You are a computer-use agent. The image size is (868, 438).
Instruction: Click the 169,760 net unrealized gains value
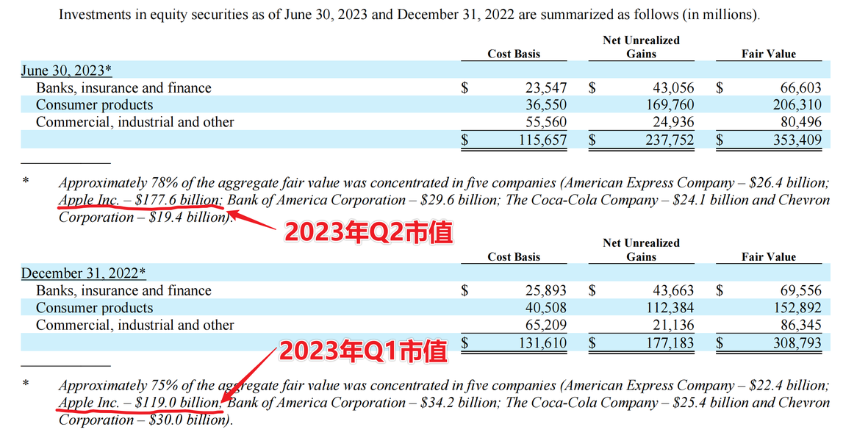[670, 105]
